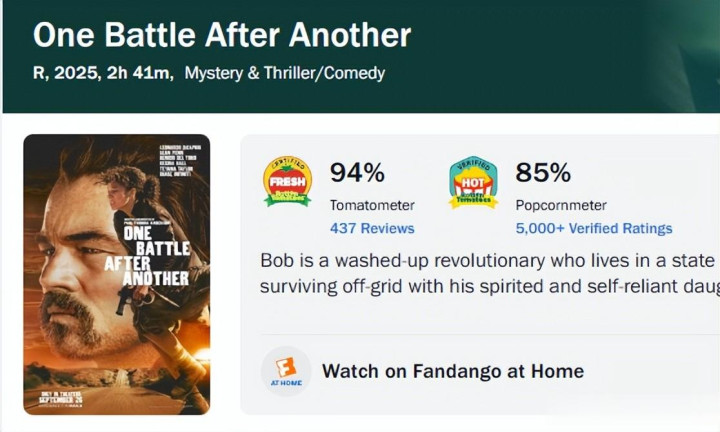This screenshot has width=720, height=432.
Task: Click the synopsis line starting with Bob
Action: point(489,261)
